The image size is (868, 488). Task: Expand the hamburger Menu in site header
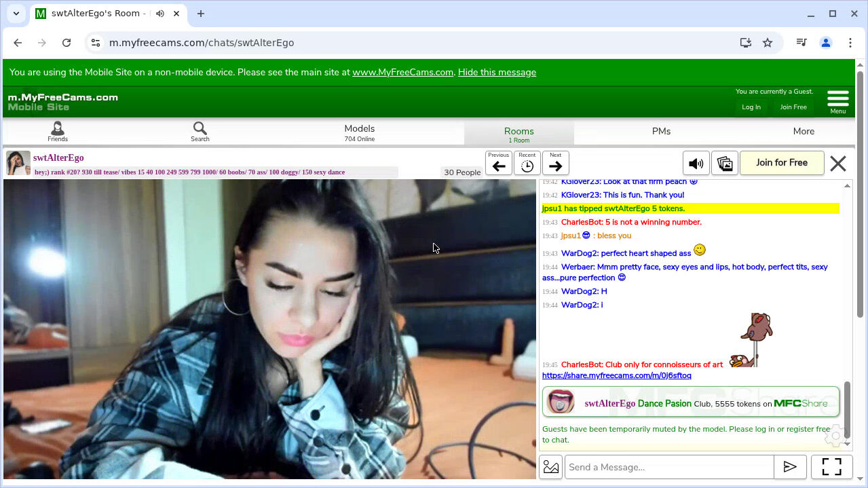click(x=838, y=101)
